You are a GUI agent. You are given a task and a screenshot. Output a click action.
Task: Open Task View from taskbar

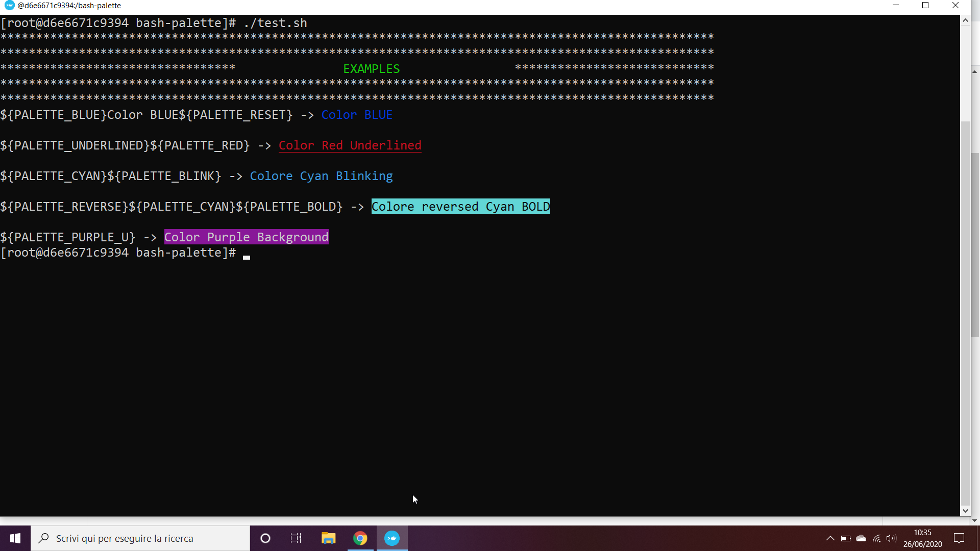296,538
